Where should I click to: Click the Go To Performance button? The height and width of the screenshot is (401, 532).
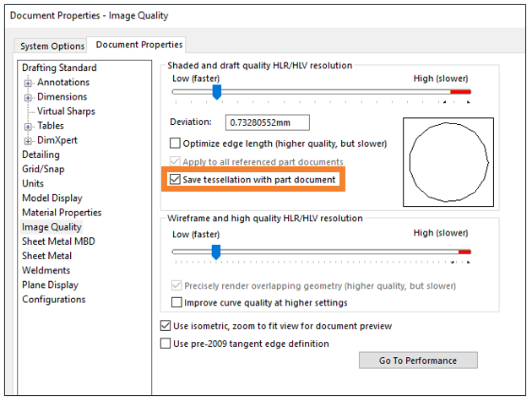pos(418,360)
